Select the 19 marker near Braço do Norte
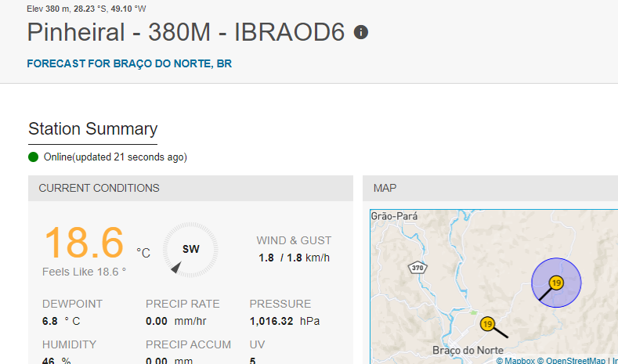Image resolution: width=618 pixels, height=364 pixels. point(487,324)
